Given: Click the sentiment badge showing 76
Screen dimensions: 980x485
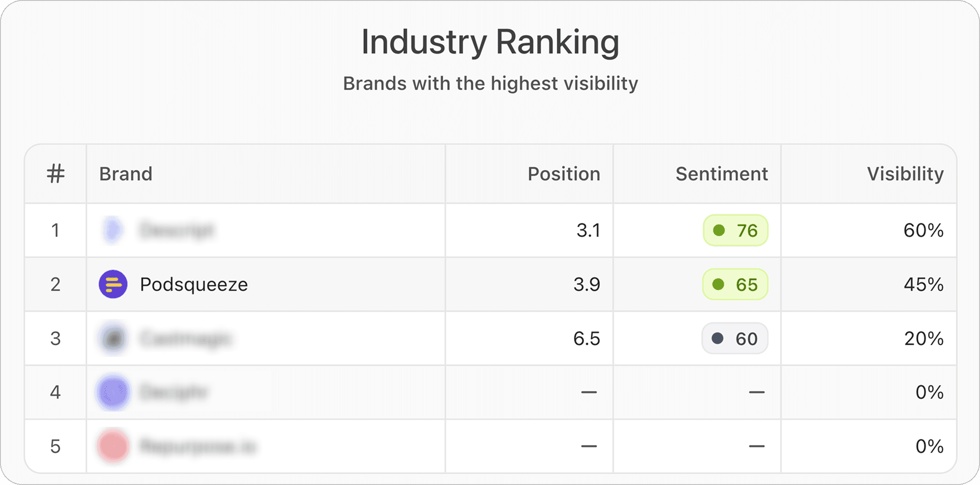Looking at the screenshot, I should pyautogui.click(x=734, y=231).
